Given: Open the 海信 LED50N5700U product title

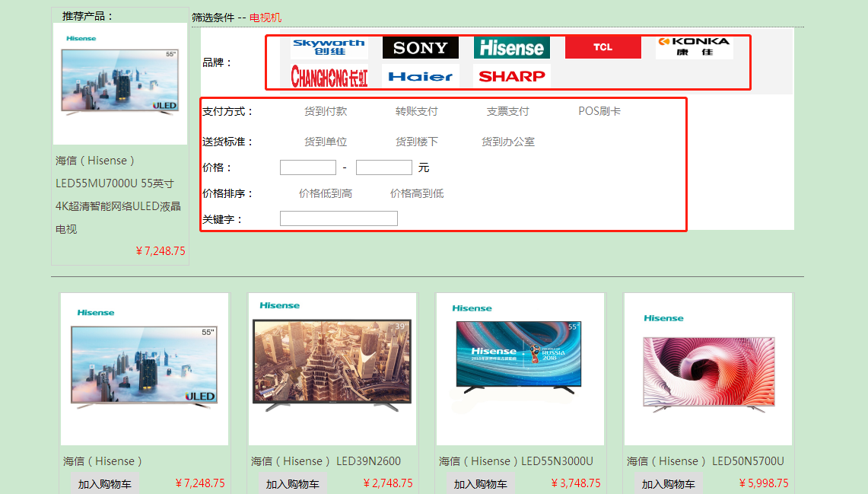Looking at the screenshot, I should pyautogui.click(x=705, y=461).
